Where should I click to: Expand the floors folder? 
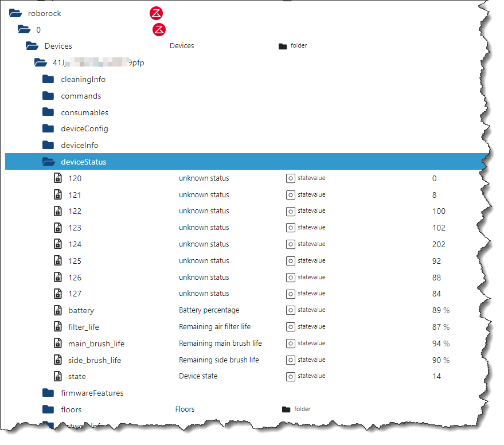(x=48, y=409)
